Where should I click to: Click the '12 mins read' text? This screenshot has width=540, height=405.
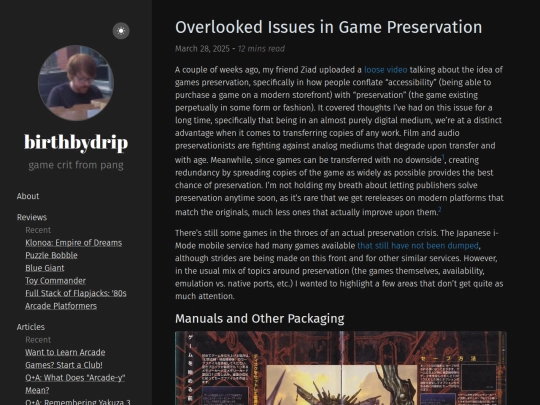tap(261, 49)
